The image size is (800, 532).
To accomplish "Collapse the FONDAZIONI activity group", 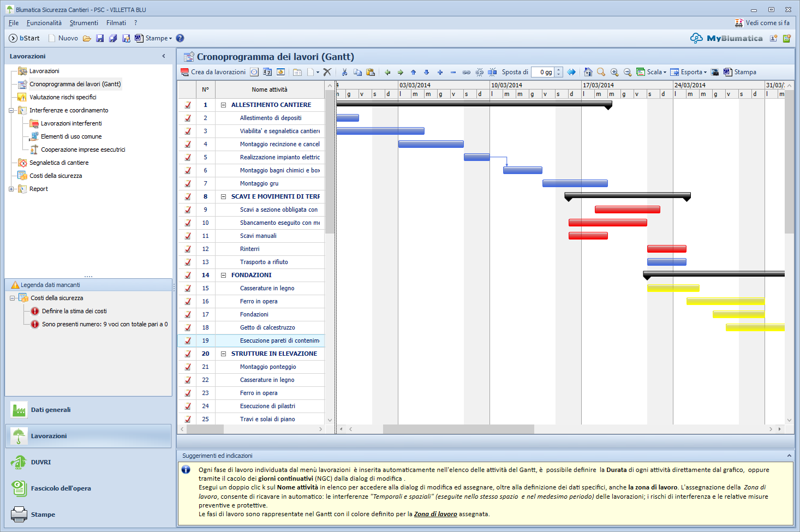I will point(223,275).
